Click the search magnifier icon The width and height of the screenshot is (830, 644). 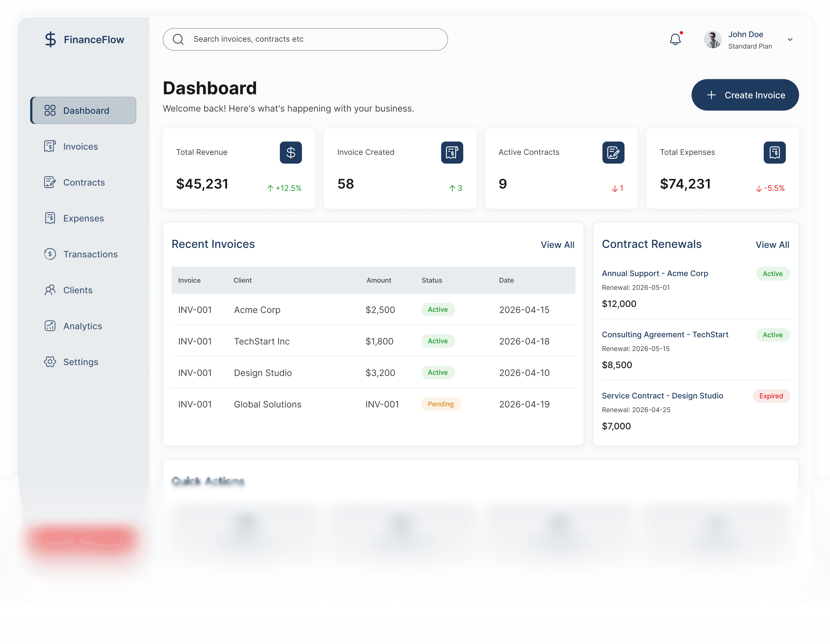[x=178, y=39]
